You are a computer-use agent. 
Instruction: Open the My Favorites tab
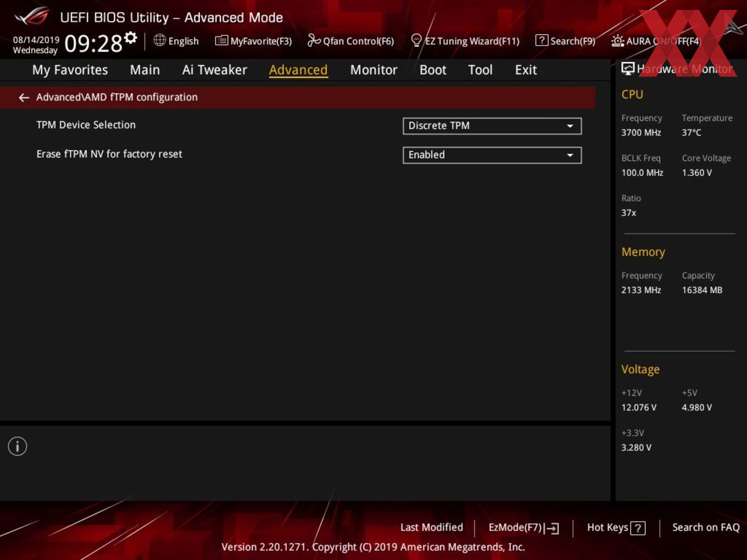[x=70, y=70]
